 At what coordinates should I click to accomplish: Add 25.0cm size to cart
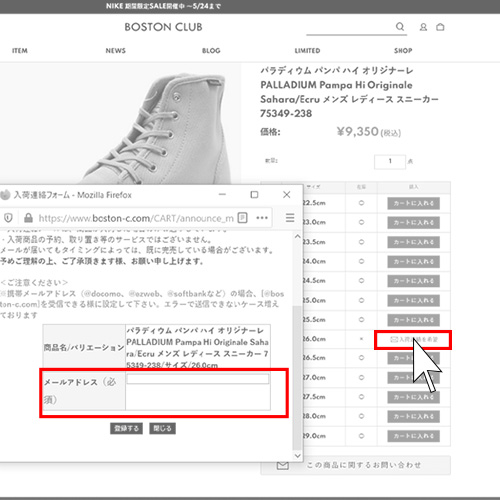(x=413, y=301)
